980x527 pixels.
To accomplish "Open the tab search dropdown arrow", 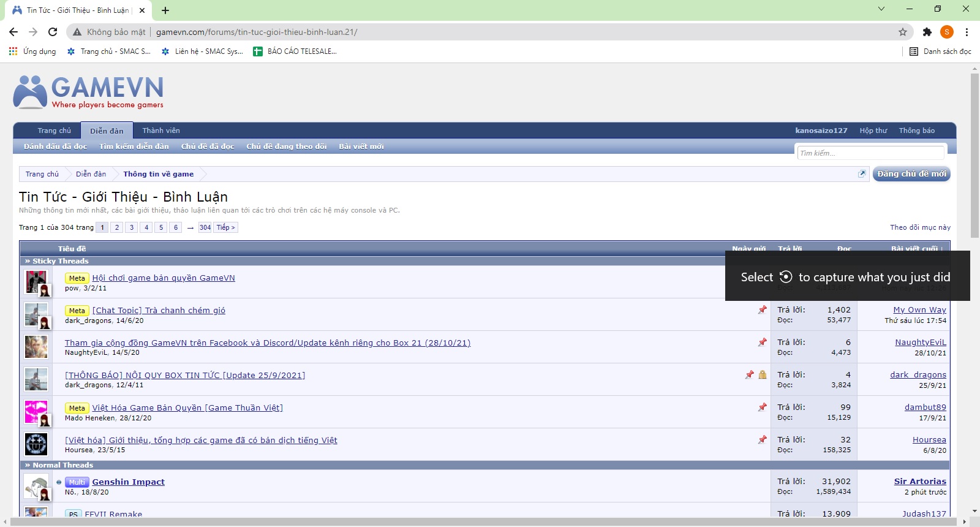I will pos(881,9).
